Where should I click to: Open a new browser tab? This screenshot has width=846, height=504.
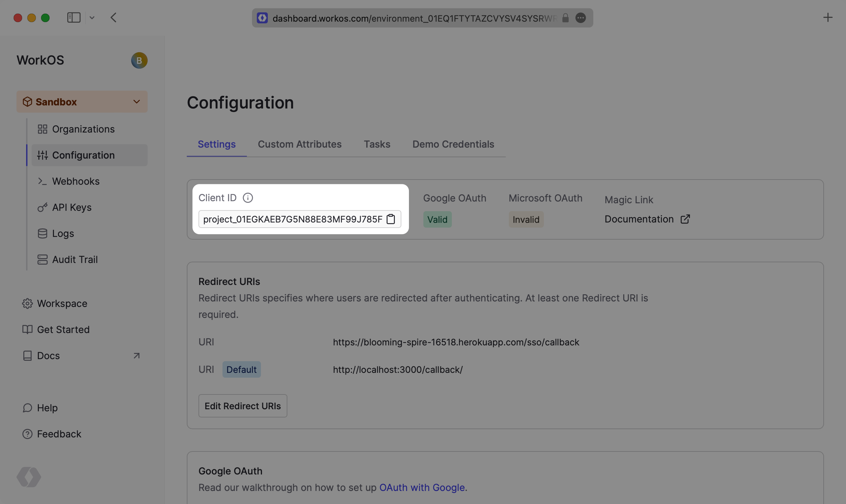click(828, 18)
